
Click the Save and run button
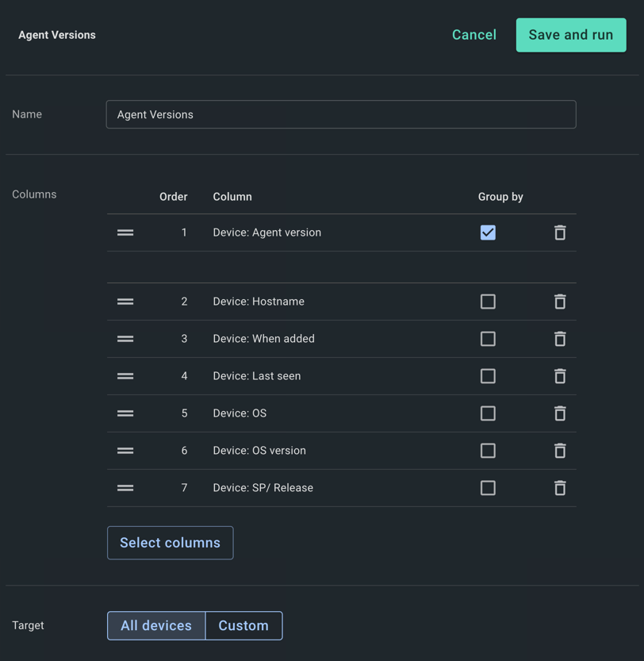click(571, 35)
